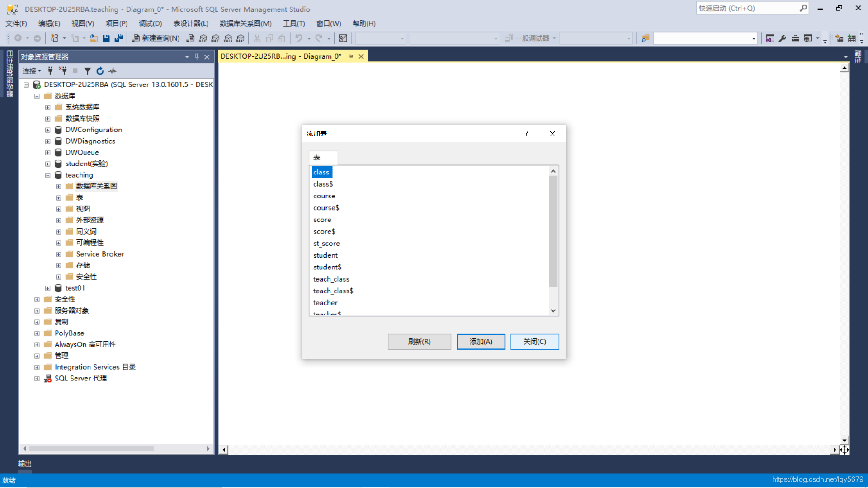Click the Database Engine Query icon
This screenshot has height=488, width=868.
point(191,38)
